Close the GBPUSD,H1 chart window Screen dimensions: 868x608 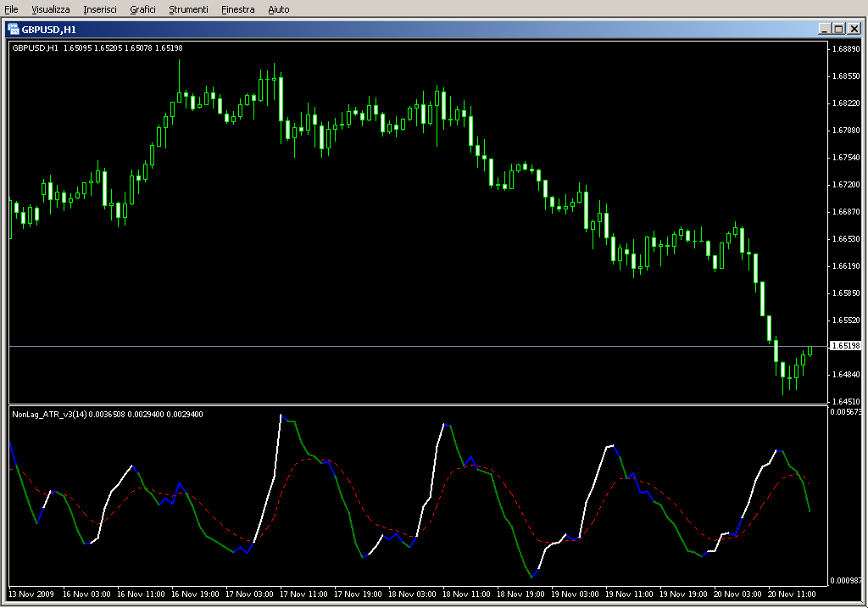point(854,29)
